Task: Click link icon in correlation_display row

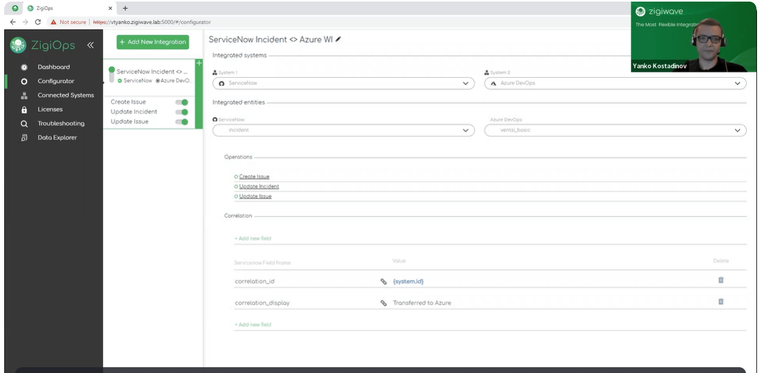Action: pyautogui.click(x=383, y=303)
